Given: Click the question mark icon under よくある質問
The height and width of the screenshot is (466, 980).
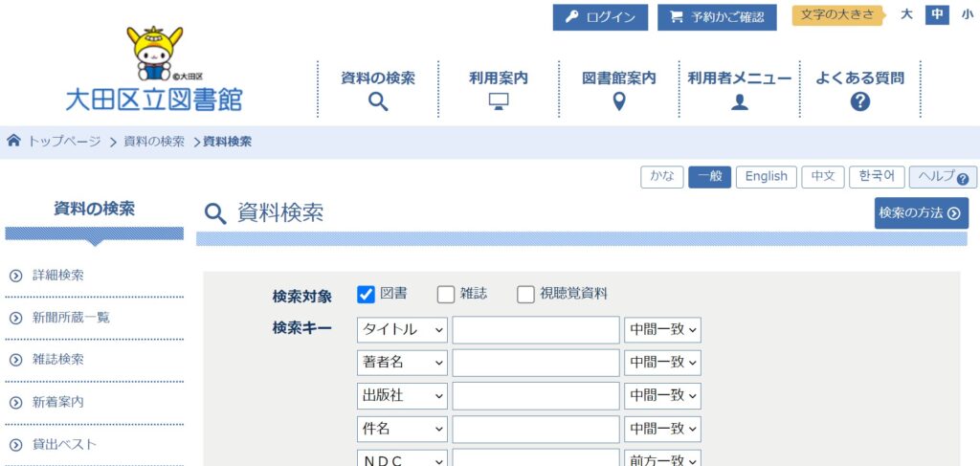Looking at the screenshot, I should tap(859, 101).
